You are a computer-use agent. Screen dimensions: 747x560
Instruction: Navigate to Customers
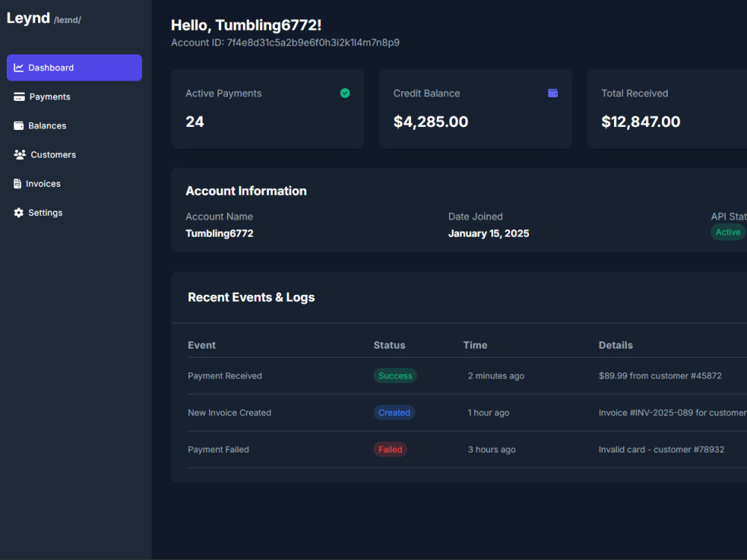74,155
